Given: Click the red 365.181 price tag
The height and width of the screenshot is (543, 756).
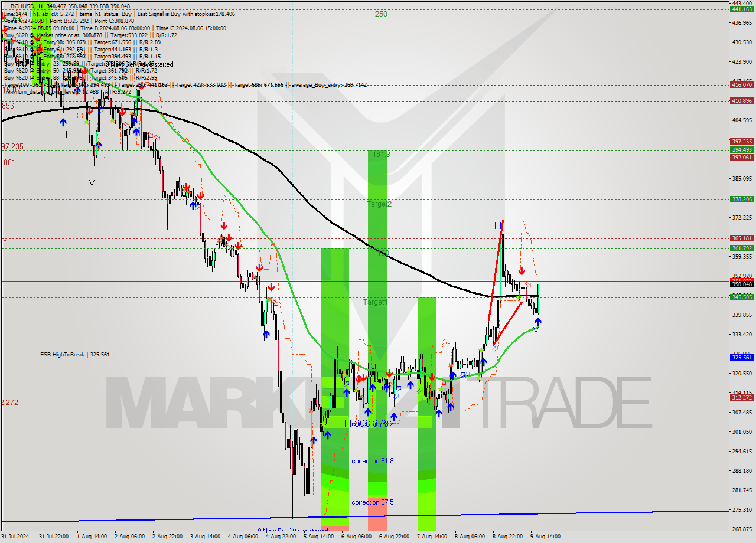Looking at the screenshot, I should pyautogui.click(x=742, y=238).
